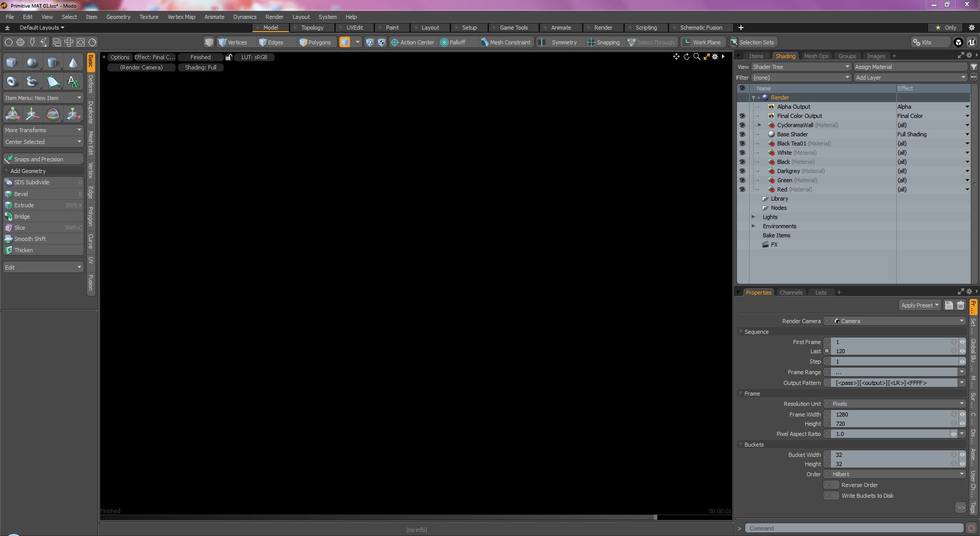Activate the combined Transform tool icon
Screen dimensions: 980x536
pyautogui.click(x=12, y=114)
